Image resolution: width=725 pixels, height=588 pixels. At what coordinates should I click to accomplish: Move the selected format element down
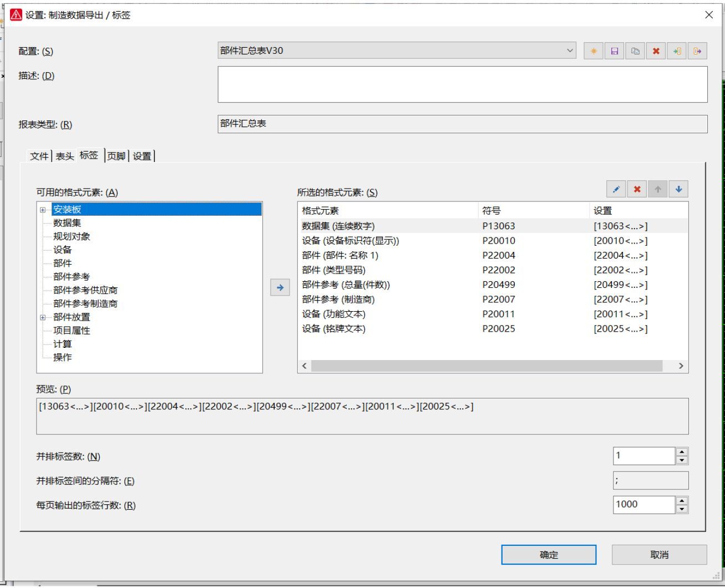(x=678, y=189)
